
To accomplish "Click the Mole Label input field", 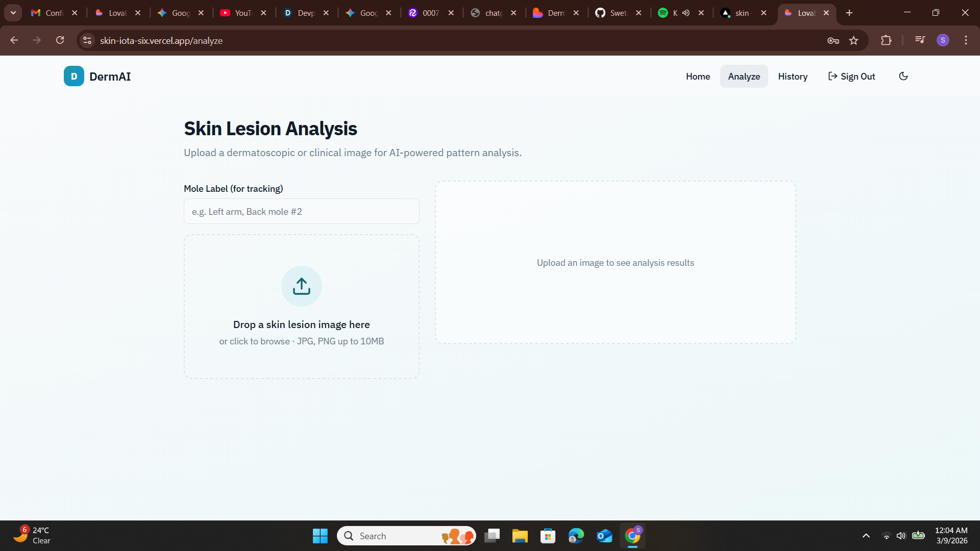I will (301, 212).
